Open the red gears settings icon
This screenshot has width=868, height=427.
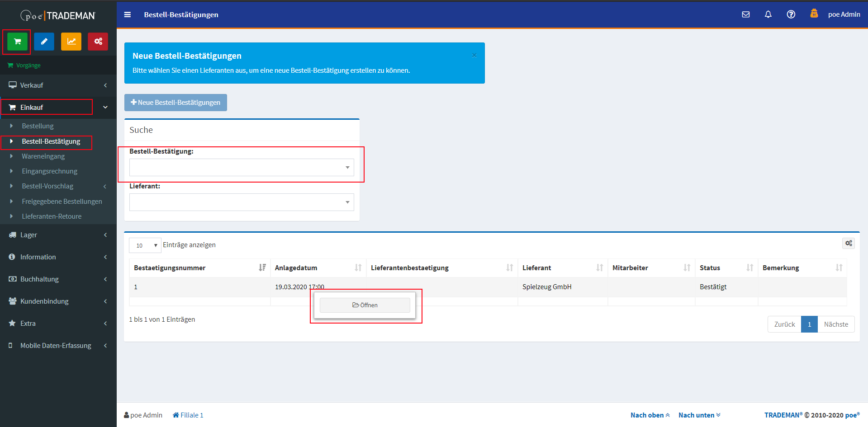click(x=98, y=42)
